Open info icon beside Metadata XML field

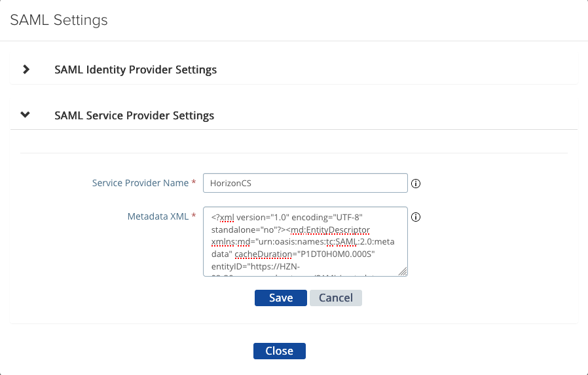(x=415, y=217)
